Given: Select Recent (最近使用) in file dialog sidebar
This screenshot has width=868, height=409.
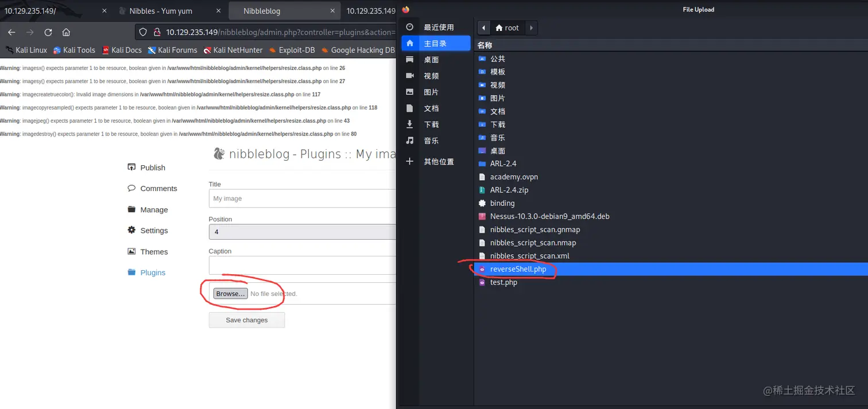Looking at the screenshot, I should click(437, 27).
